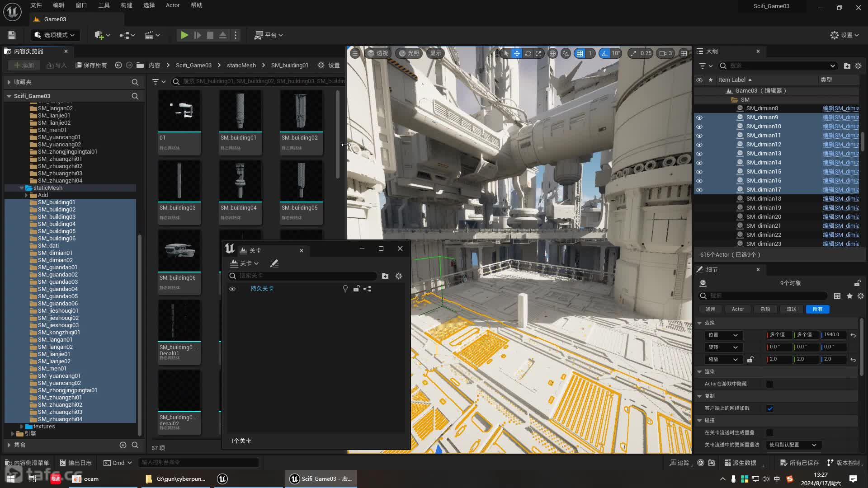Viewport: 868px width, 488px height.
Task: Select the object selection cursor tool in viewport
Action: [x=506, y=53]
